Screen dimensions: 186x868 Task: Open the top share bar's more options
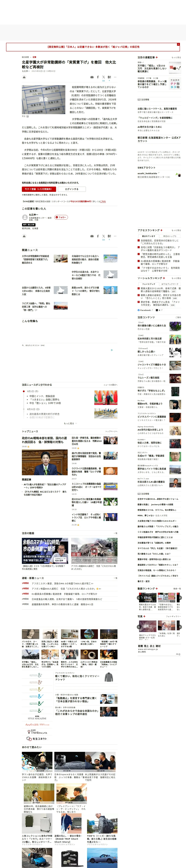click(115, 77)
